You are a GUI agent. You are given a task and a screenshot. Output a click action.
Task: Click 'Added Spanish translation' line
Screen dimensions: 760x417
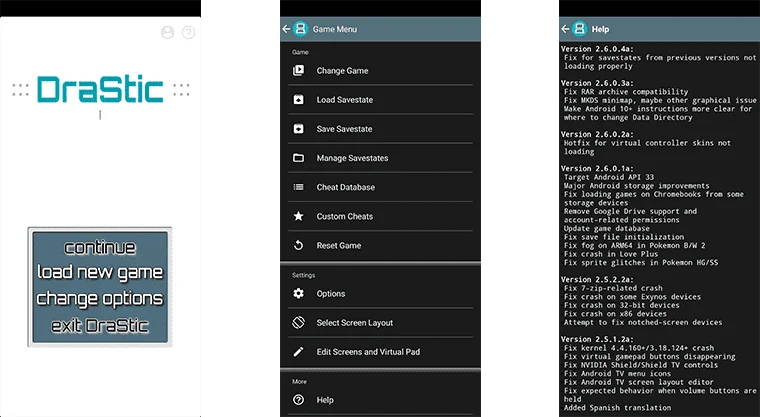(x=617, y=408)
